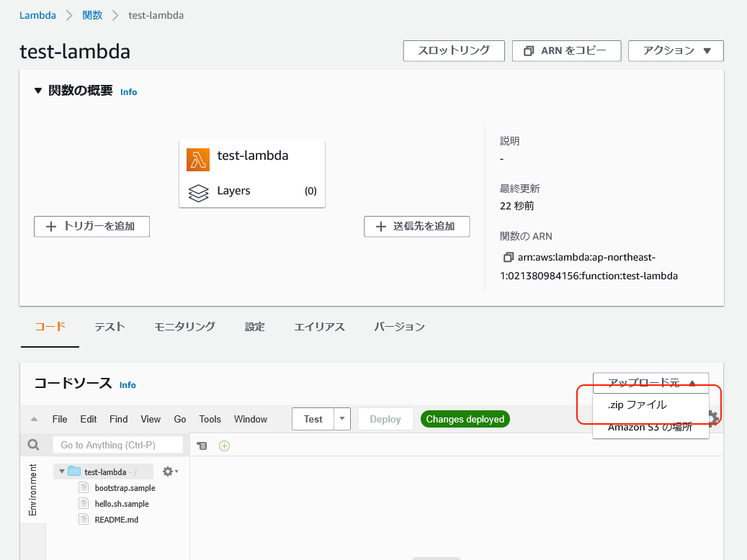This screenshot has height=560, width=747.
Task: Click the Layers stack icon
Action: [x=198, y=193]
